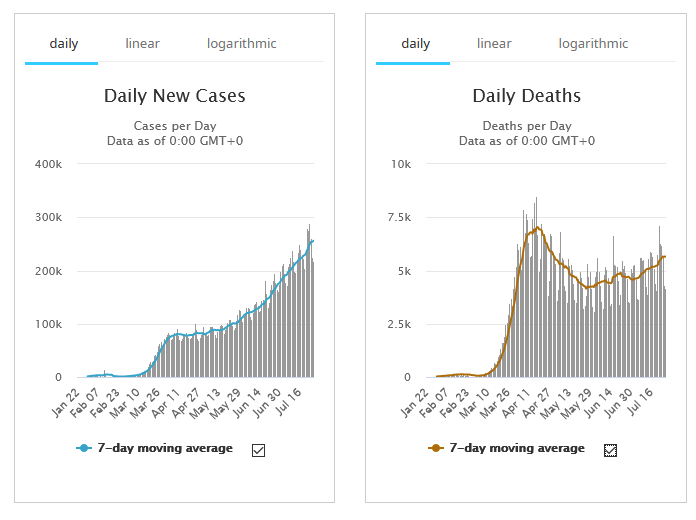696x520 pixels.
Task: Click the blue legend marker icon for cases
Action: tap(84, 449)
